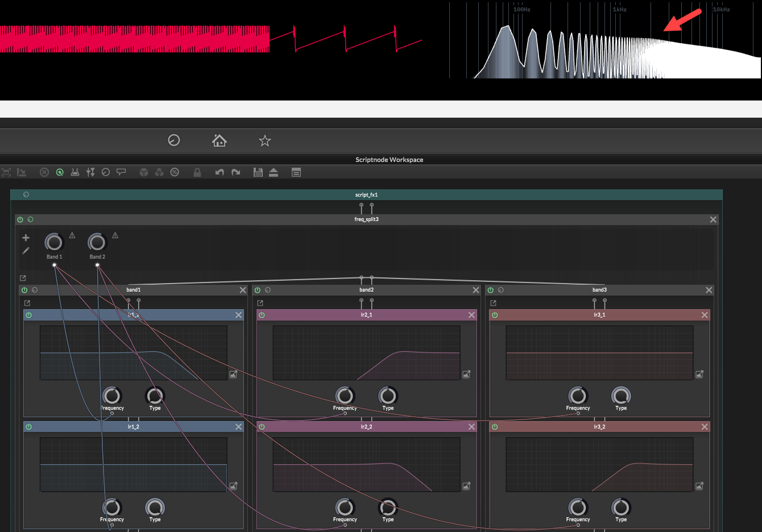Click the zoom-to-fit icon in scriptnode toolbar
Viewport: 762px width, 532px height.
click(x=6, y=172)
